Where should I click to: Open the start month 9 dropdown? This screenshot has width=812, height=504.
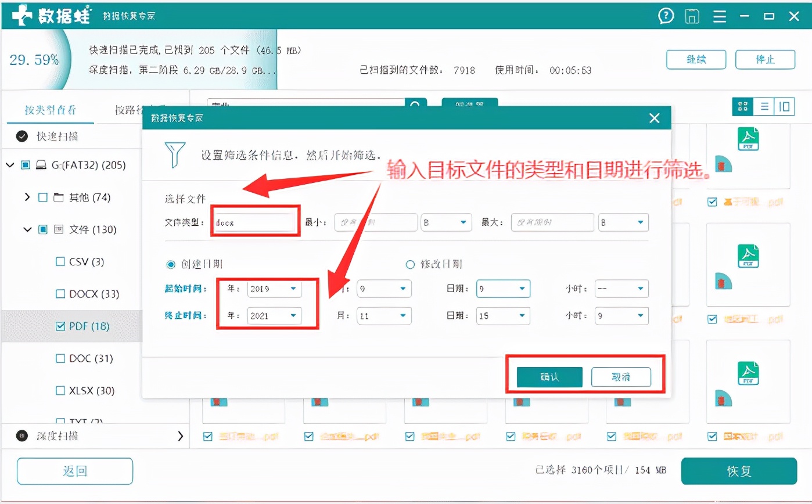coord(384,289)
